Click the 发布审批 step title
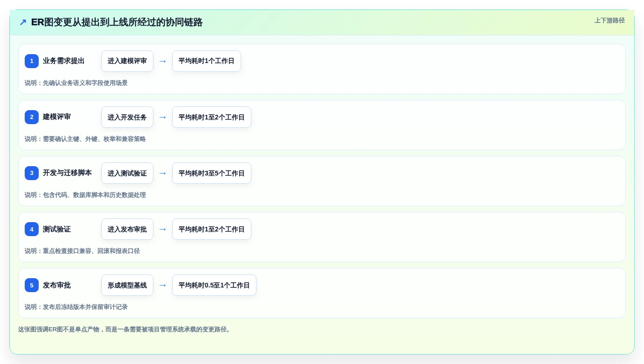The height and width of the screenshot is (364, 644). click(57, 285)
